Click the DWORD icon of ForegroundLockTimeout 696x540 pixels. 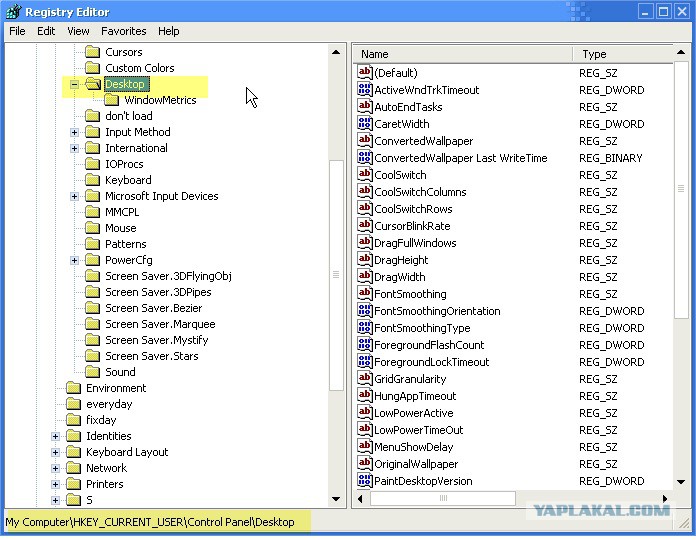coord(364,362)
